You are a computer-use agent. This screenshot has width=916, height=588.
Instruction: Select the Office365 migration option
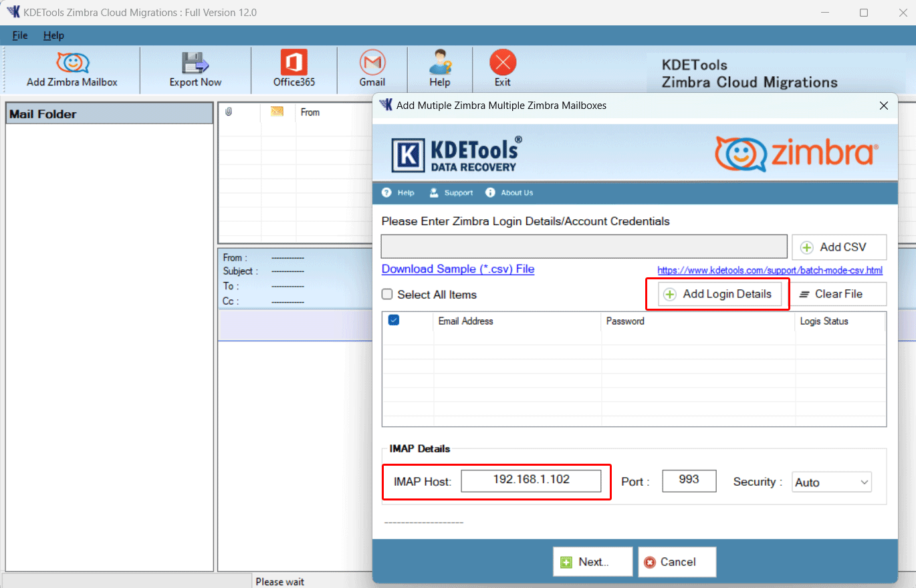(294, 68)
